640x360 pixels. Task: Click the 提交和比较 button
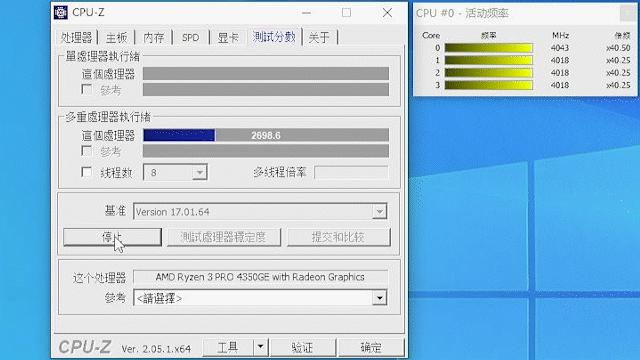(x=338, y=237)
